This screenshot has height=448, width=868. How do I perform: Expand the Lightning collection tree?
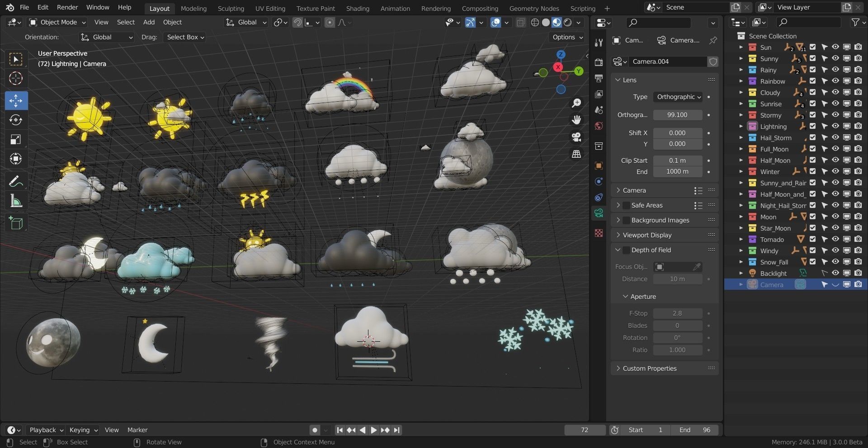coord(741,126)
